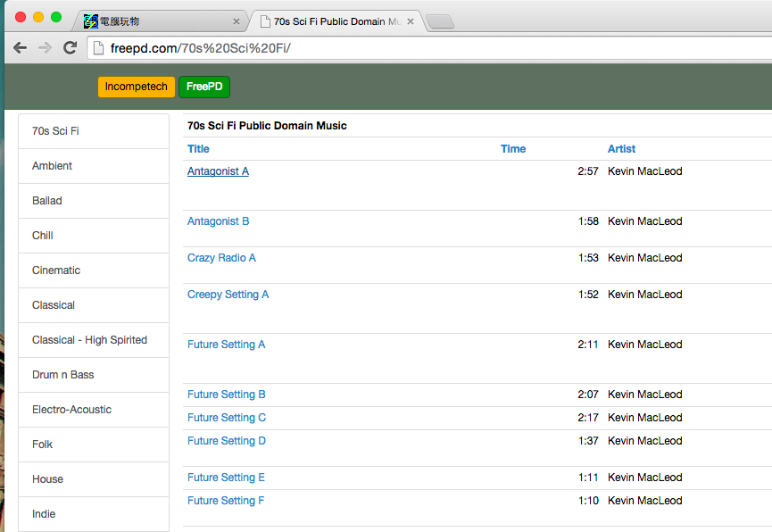Close the 電腦玩物 tab
The height and width of the screenshot is (532, 772).
237,21
